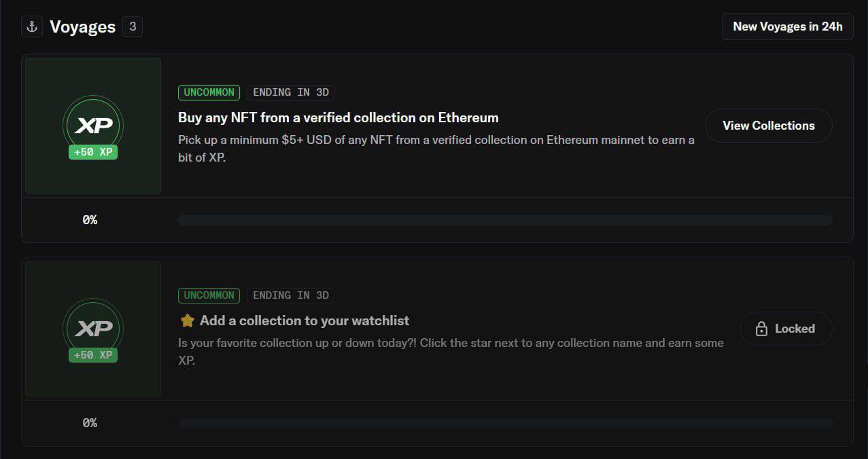Click the +50 XP label on first voyage
Image resolution: width=868 pixels, height=459 pixels.
click(93, 152)
